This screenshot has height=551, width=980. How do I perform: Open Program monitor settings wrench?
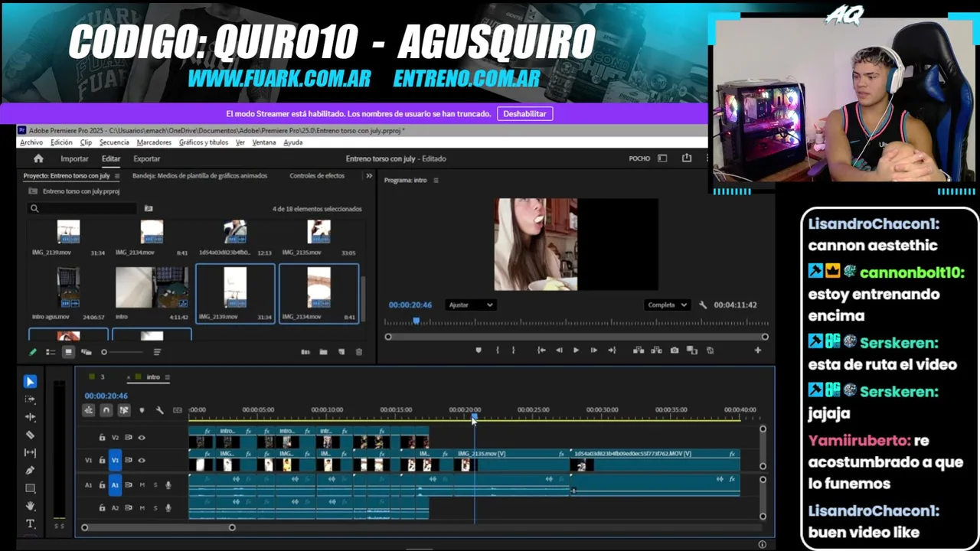pos(703,305)
